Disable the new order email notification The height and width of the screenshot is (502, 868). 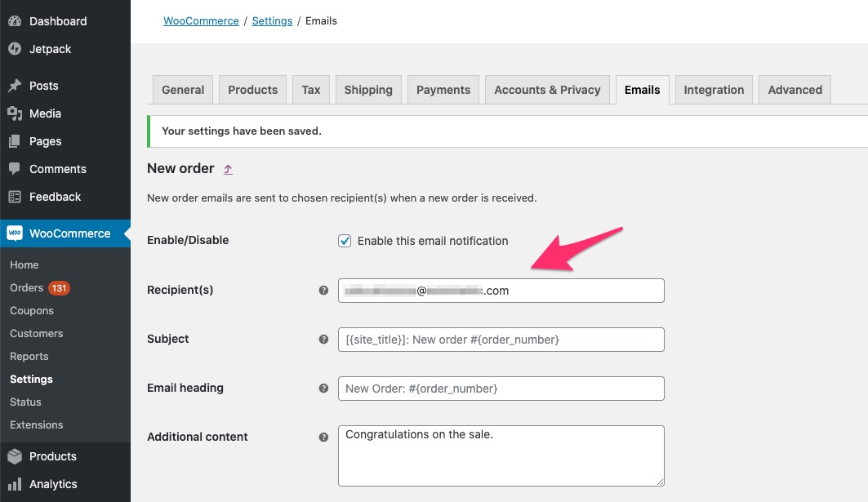[345, 241]
